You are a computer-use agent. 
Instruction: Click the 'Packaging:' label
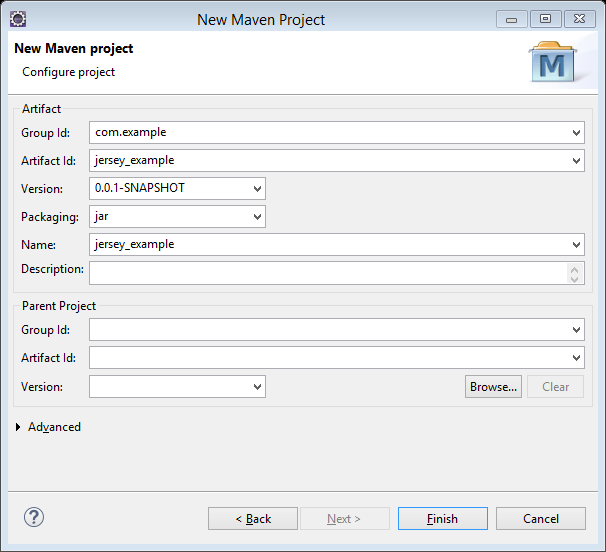[x=49, y=217]
